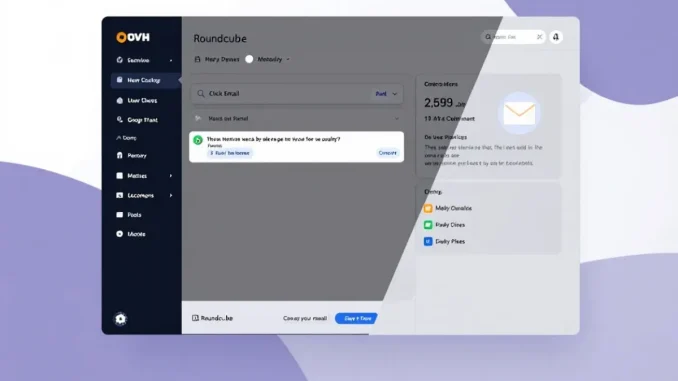Expand the Mailles sidebar submenu arrow

point(171,176)
